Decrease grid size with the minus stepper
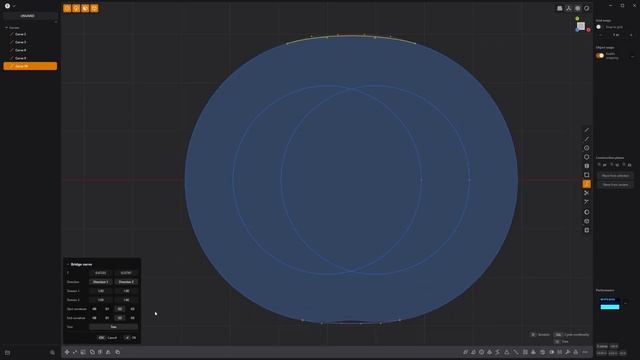 click(x=600, y=35)
